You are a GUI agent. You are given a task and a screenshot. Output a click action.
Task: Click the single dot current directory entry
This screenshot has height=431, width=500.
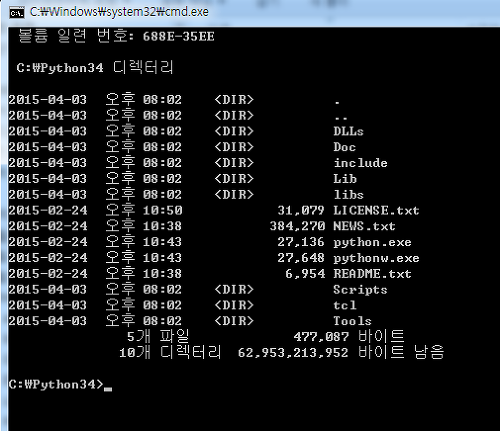[337, 102]
